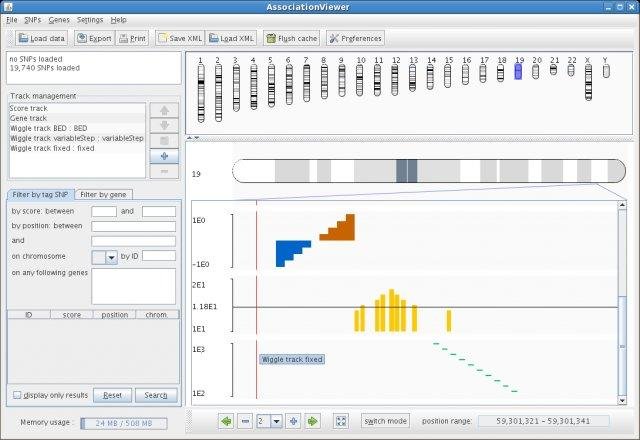Viewport: 640px width, 440px height.
Task: Move selected track down with arrow icon
Action: coord(164,125)
